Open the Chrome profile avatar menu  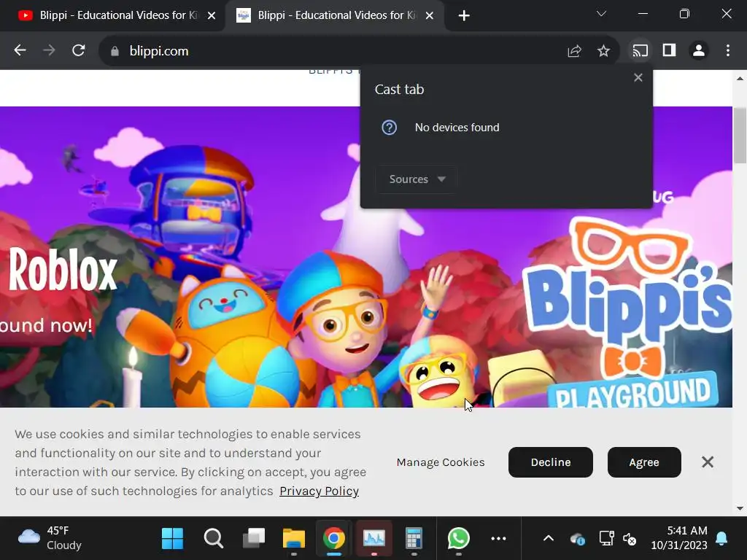(x=698, y=50)
